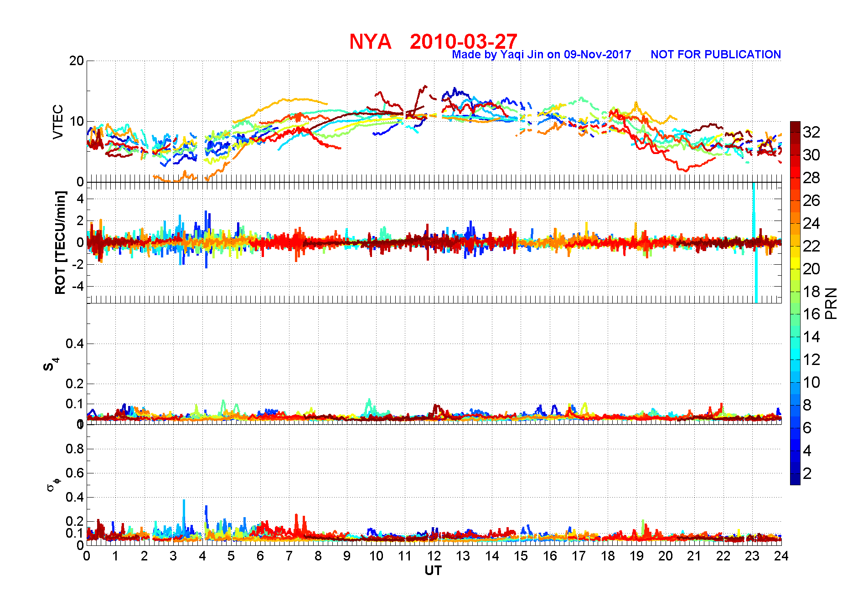Click x-axis tick label 18
Viewport: 868px width, 606px height.
pos(608,556)
